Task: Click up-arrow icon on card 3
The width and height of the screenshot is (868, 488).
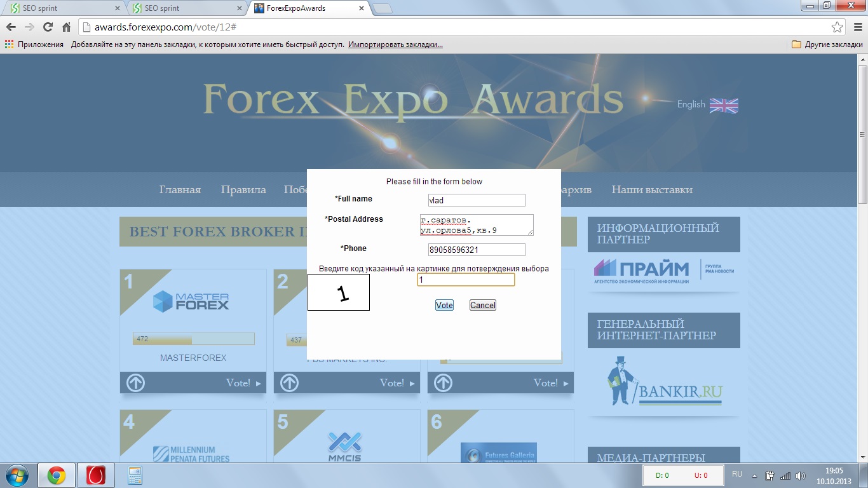Action: tap(444, 383)
